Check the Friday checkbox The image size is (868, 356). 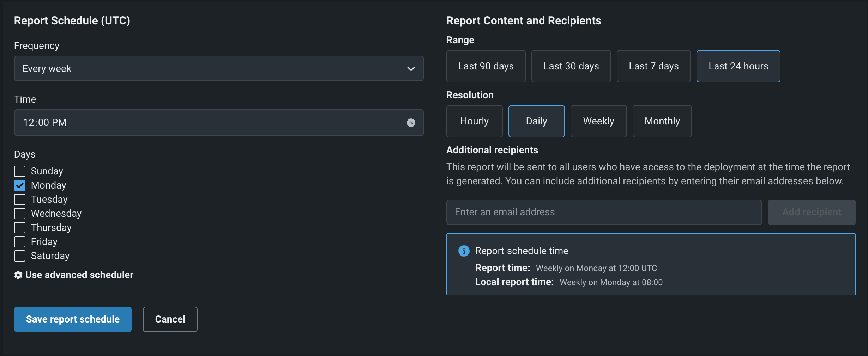[x=20, y=242]
